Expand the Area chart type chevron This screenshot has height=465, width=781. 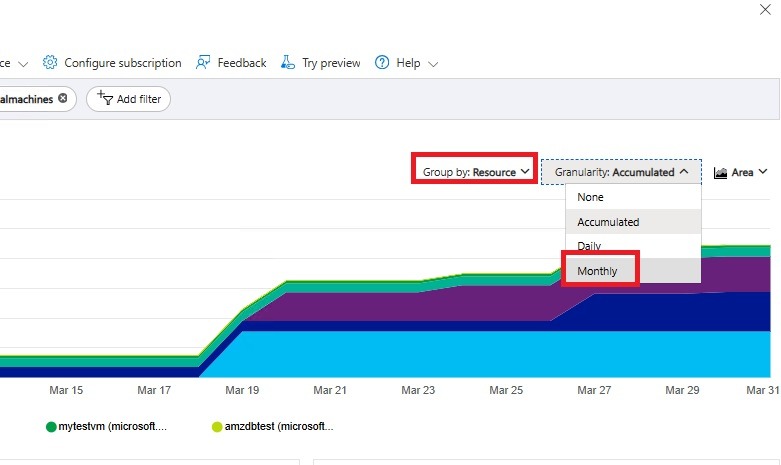point(763,172)
